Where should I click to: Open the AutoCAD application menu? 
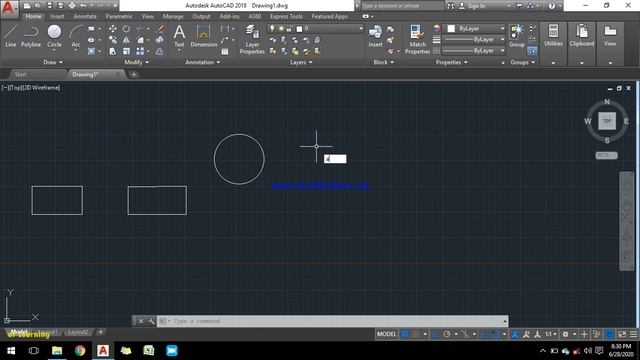pyautogui.click(x=9, y=9)
